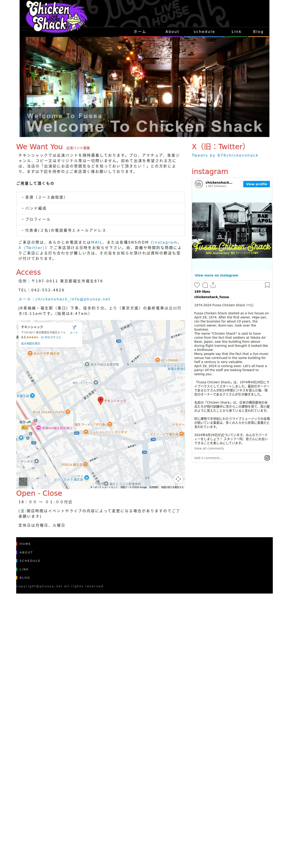
Task: Click the hero bar interior photo
Action: 144,87
